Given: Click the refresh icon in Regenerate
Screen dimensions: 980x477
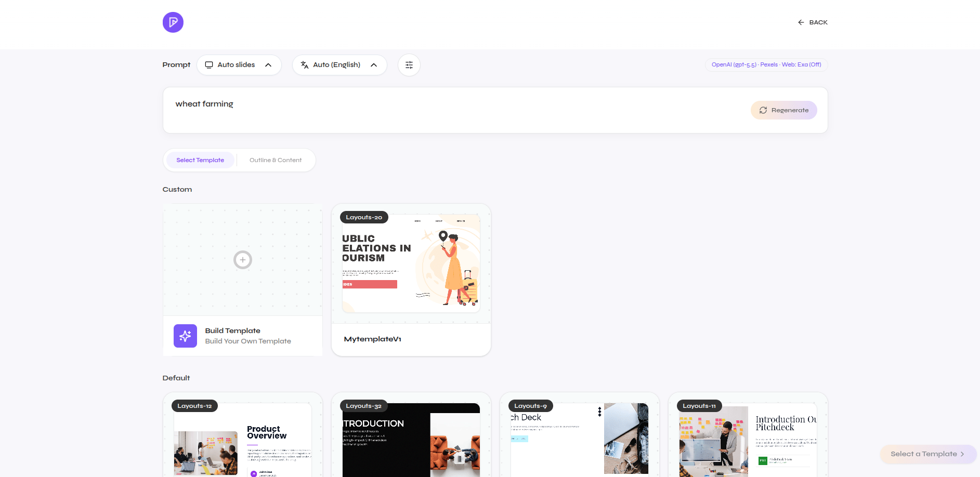Looking at the screenshot, I should pyautogui.click(x=763, y=110).
